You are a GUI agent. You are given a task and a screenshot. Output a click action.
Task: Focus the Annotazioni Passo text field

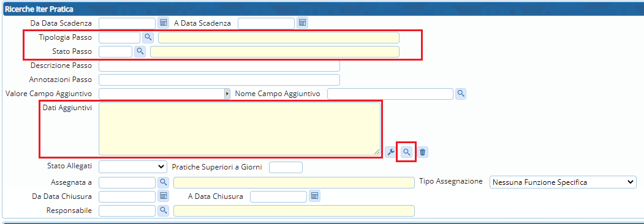pos(219,80)
